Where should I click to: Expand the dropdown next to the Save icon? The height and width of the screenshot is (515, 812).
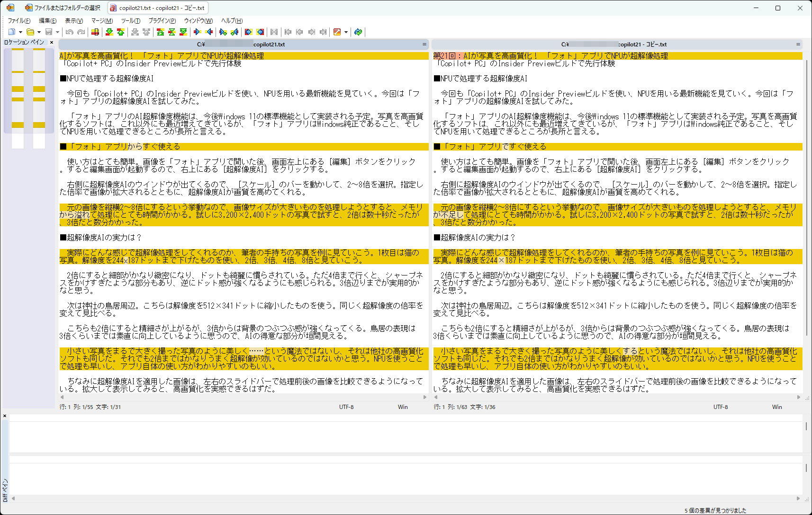(x=56, y=32)
